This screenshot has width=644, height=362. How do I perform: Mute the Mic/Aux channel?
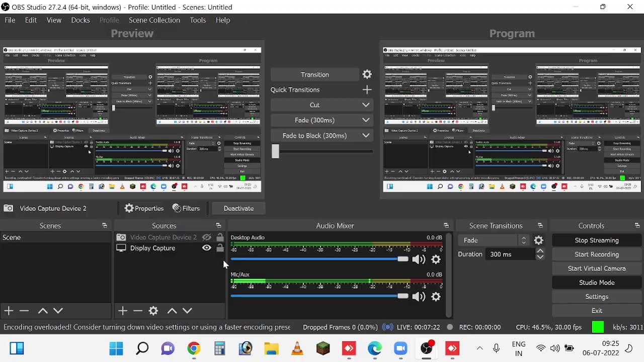(x=419, y=297)
